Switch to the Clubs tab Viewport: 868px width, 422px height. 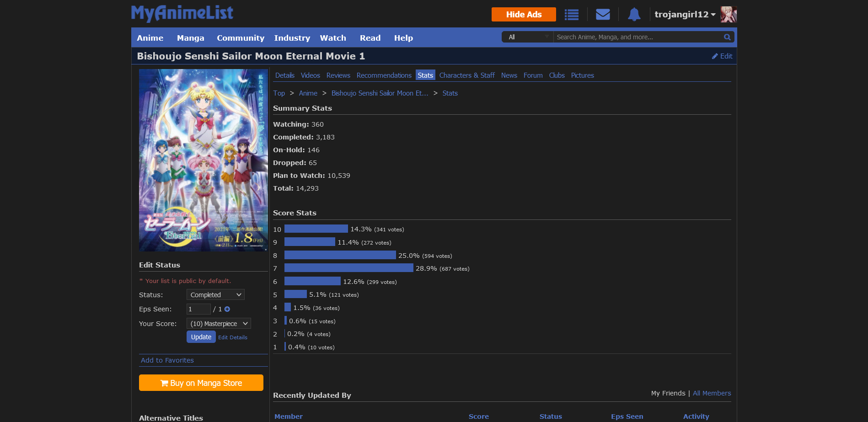click(557, 75)
